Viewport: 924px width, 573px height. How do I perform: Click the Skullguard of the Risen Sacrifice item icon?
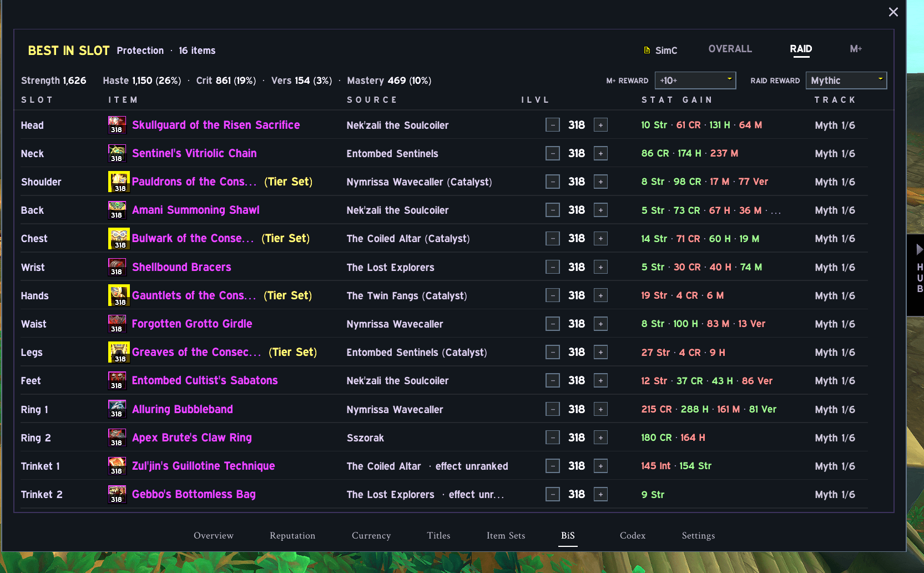click(117, 125)
